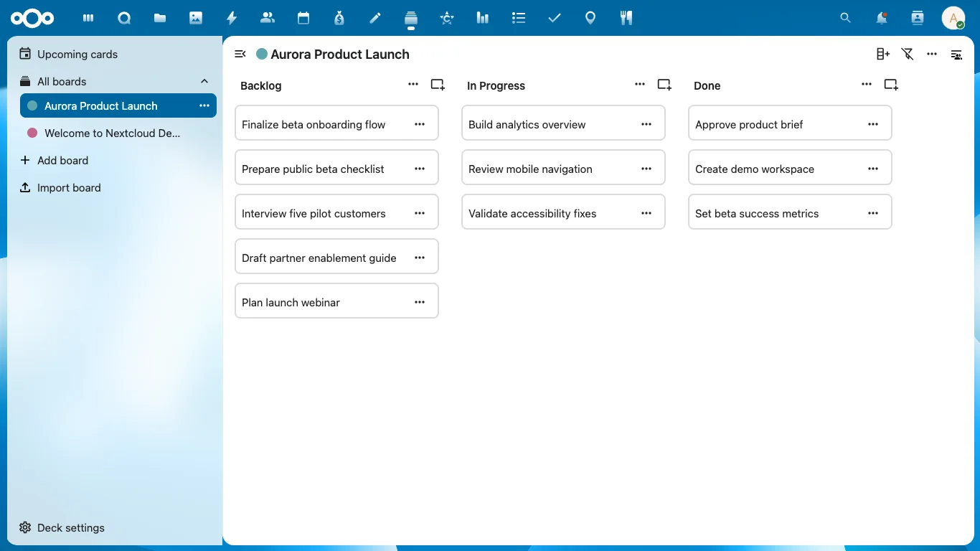
Task: Open the bar chart Analytics icon
Action: [483, 18]
